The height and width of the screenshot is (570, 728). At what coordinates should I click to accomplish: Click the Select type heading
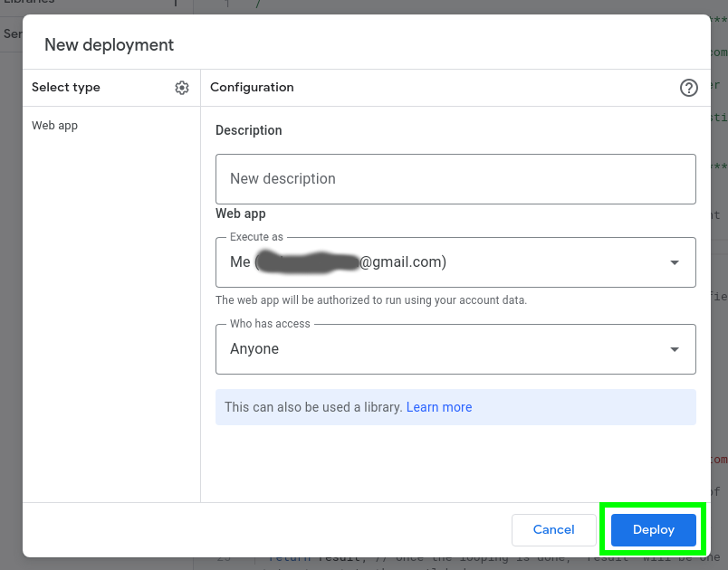(66, 87)
